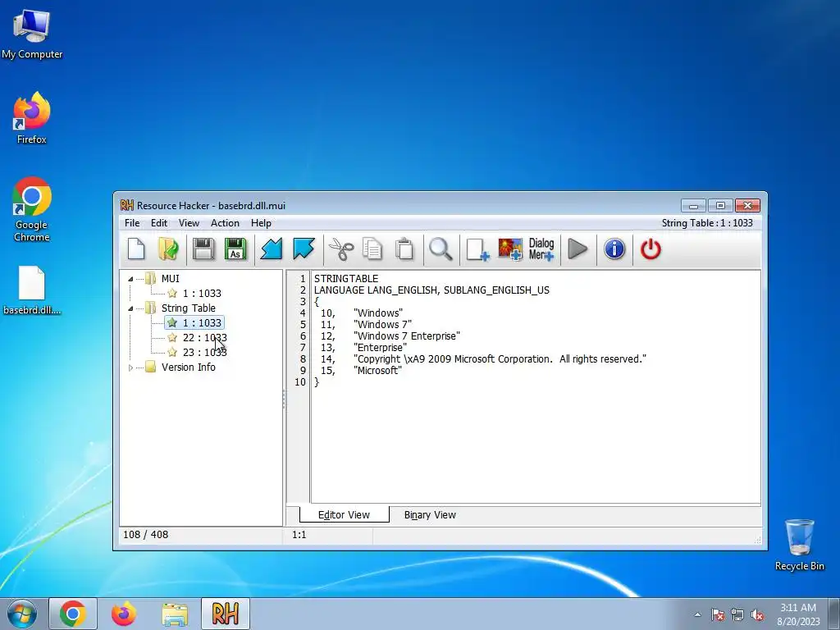
Task: Click the green Save As floppy icon
Action: (235, 249)
